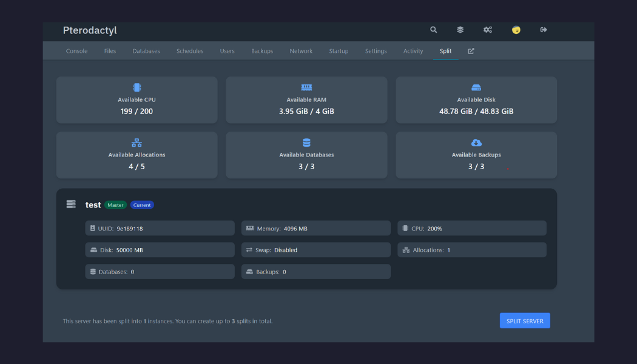The image size is (637, 364).
Task: Click the server icon beside test
Action: tap(71, 204)
